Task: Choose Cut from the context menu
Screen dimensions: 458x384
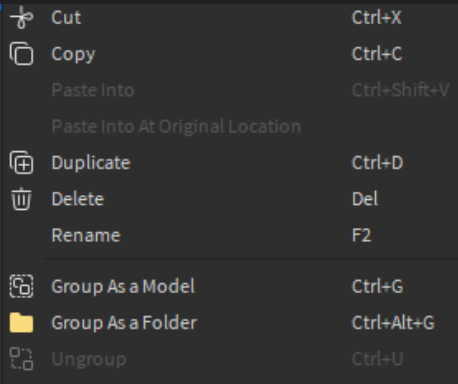Action: [230, 17]
